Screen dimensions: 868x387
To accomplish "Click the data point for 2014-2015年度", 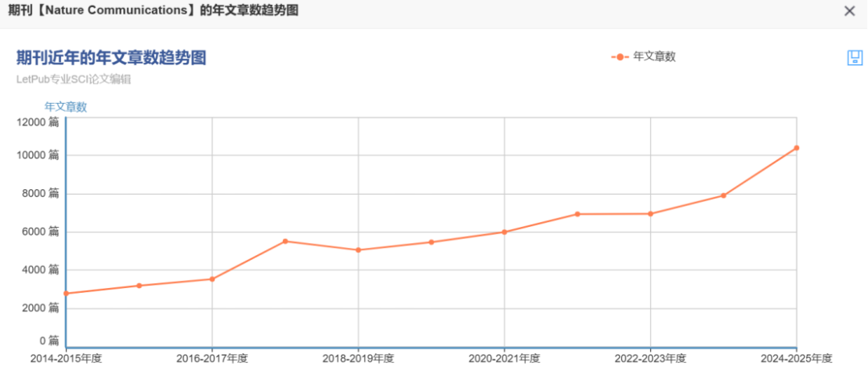I will point(66,294).
